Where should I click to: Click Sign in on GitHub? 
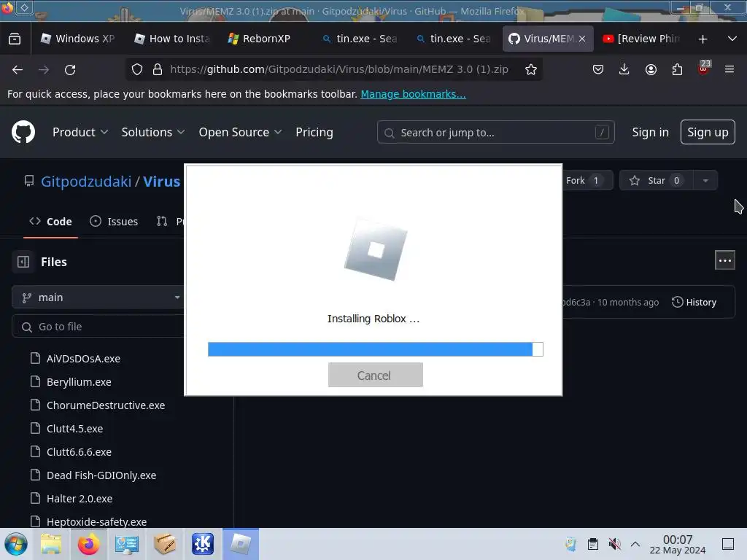650,132
